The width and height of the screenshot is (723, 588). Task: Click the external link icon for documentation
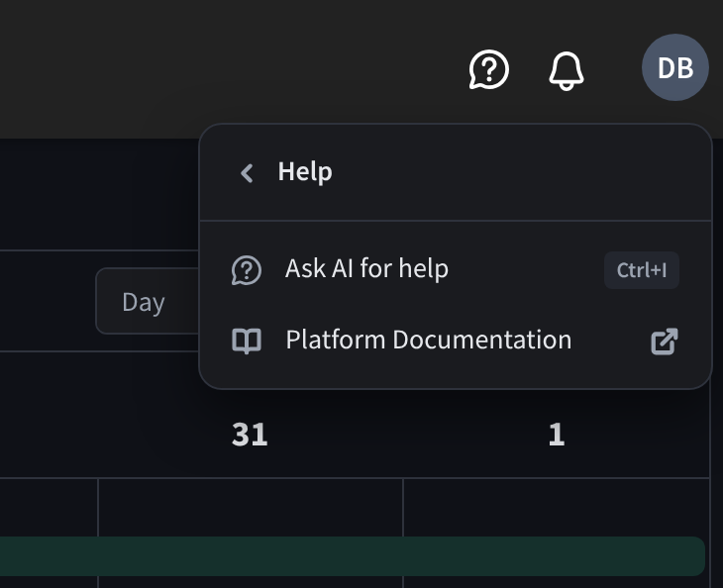coord(664,342)
